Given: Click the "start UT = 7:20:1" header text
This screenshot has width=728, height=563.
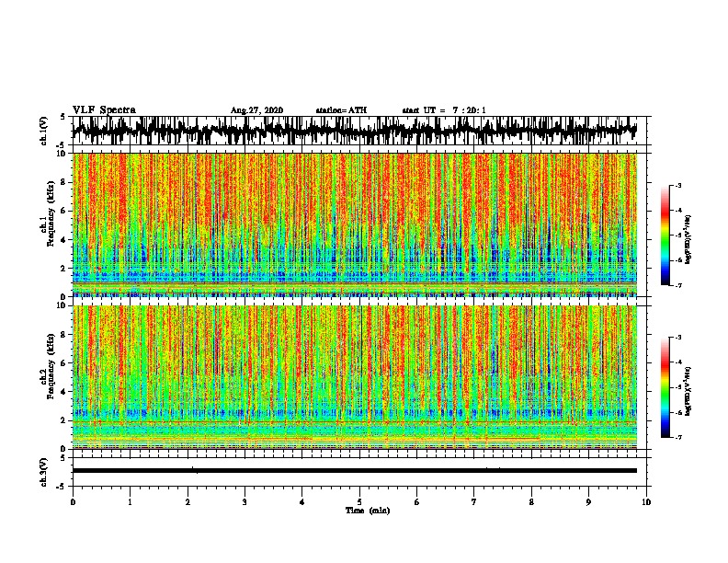Looking at the screenshot, I should pyautogui.click(x=444, y=110).
